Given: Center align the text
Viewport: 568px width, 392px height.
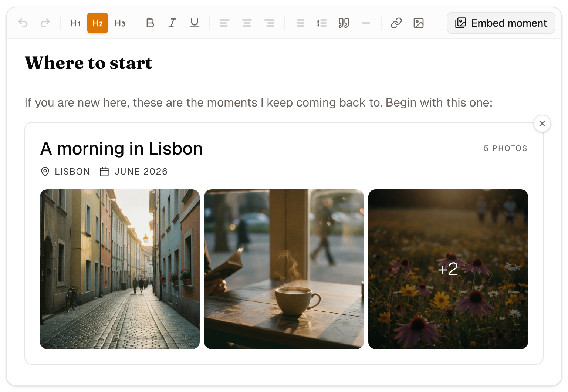Looking at the screenshot, I should pos(247,23).
